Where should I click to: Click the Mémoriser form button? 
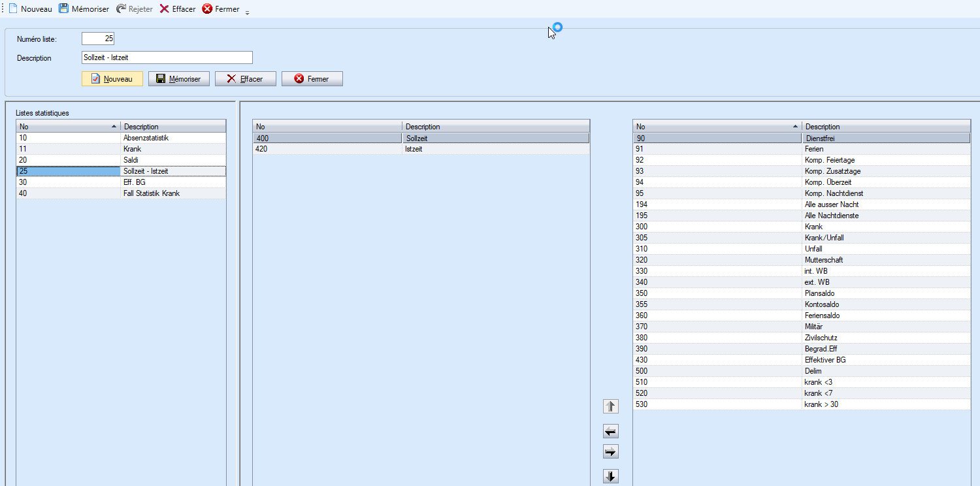pyautogui.click(x=179, y=79)
